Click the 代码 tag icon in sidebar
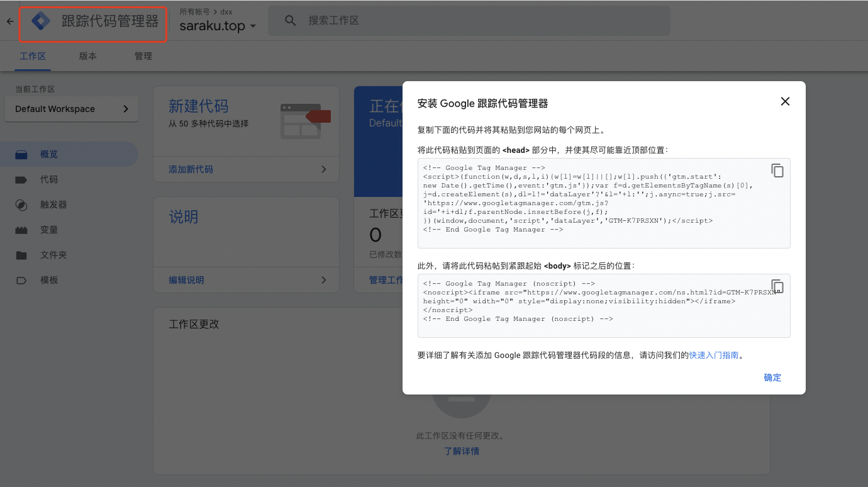This screenshot has width=868, height=487. (x=21, y=179)
